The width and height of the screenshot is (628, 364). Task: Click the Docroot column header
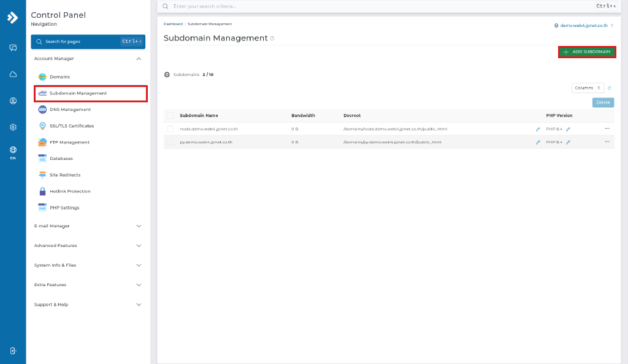352,116
